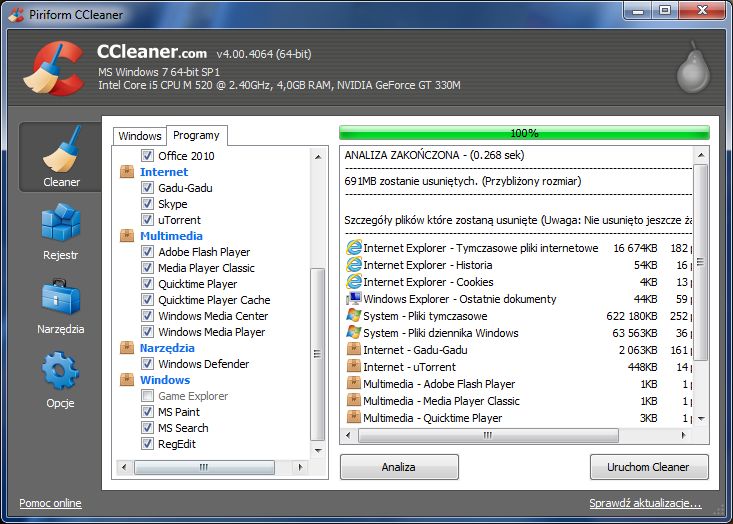This screenshot has height=524, width=733.
Task: Select the Multimedia category heading
Action: click(171, 236)
